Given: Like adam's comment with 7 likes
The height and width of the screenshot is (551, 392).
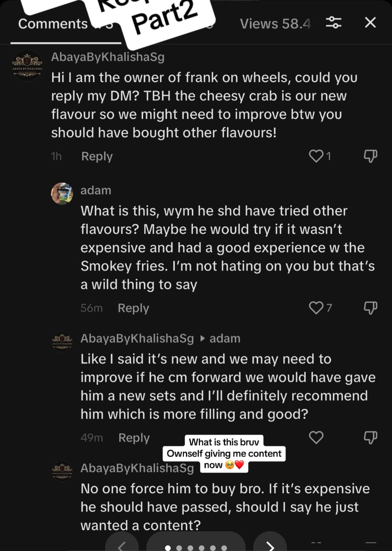Looking at the screenshot, I should pos(317,308).
